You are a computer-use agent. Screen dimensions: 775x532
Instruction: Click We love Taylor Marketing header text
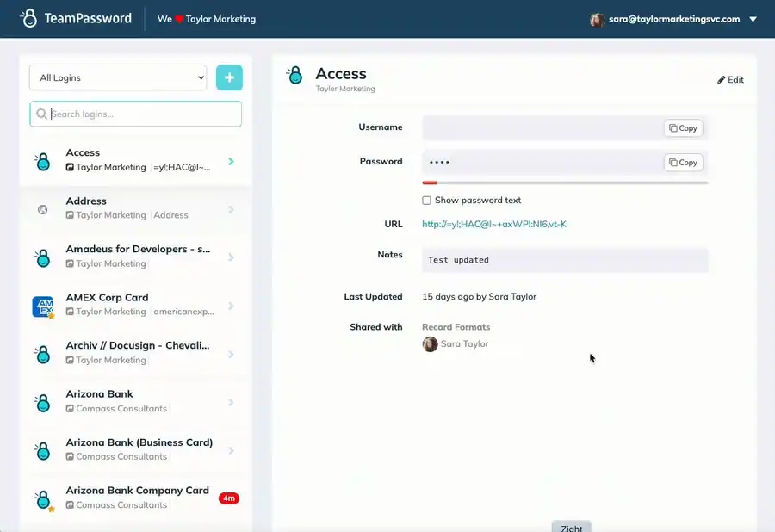pyautogui.click(x=207, y=19)
